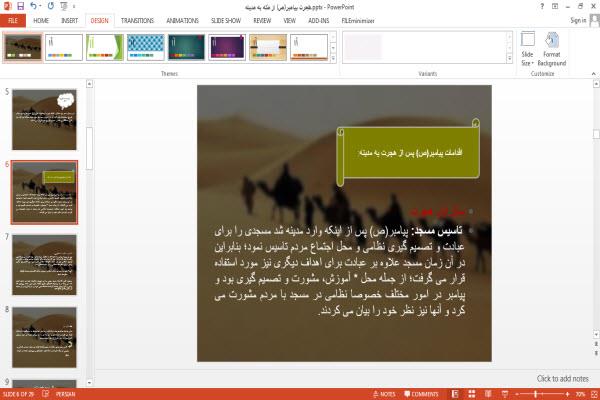Screen dimensions: 600x400
Task: Click the slide panel scroll-up arrow
Action: (90, 84)
